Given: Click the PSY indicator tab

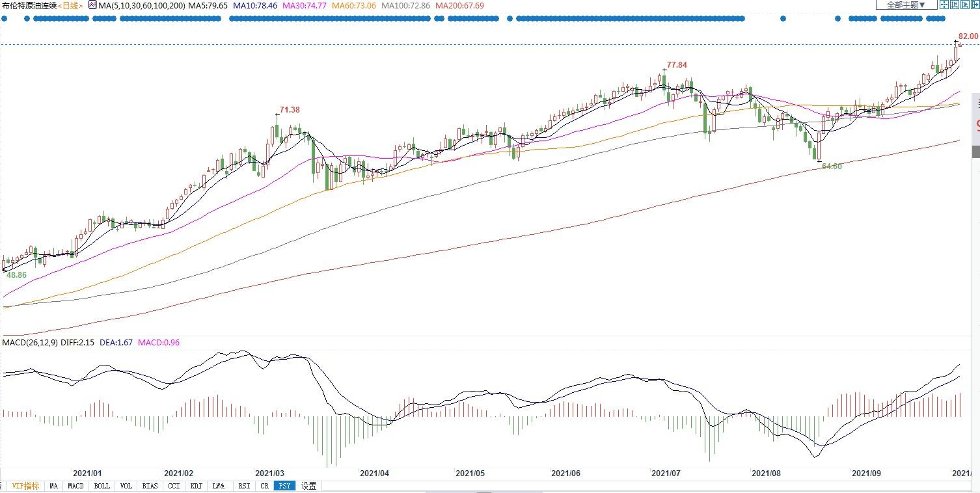Looking at the screenshot, I should (284, 486).
